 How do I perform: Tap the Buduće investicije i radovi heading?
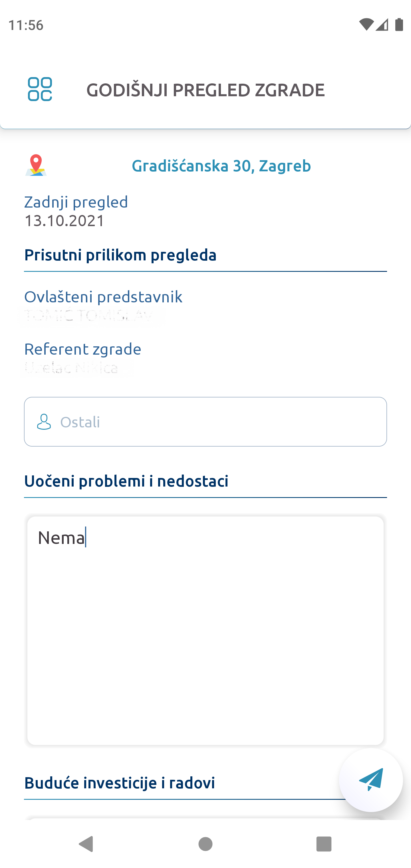(x=120, y=783)
